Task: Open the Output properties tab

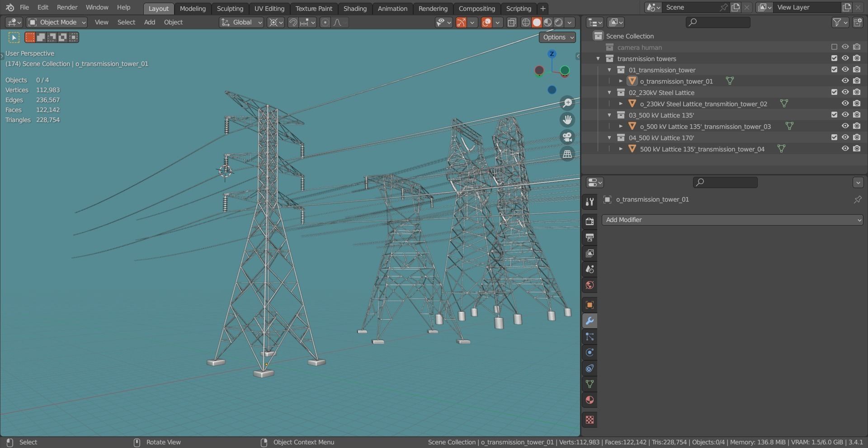Action: [x=590, y=237]
